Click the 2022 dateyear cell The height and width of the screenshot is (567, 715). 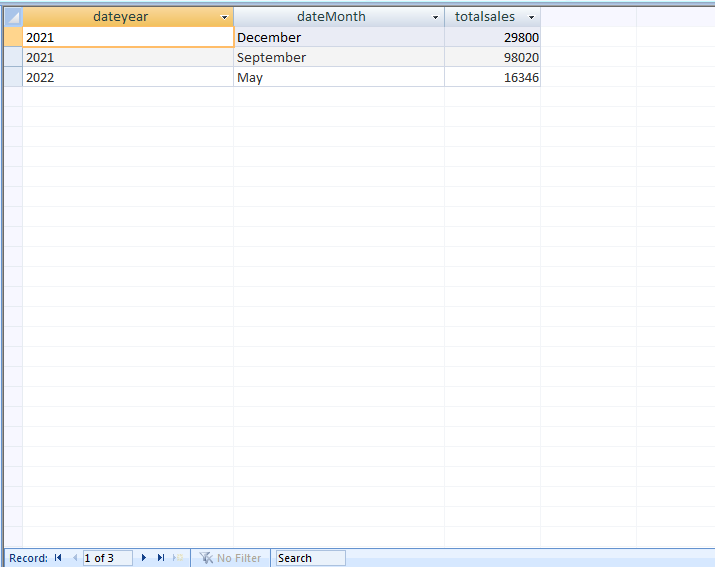(128, 77)
